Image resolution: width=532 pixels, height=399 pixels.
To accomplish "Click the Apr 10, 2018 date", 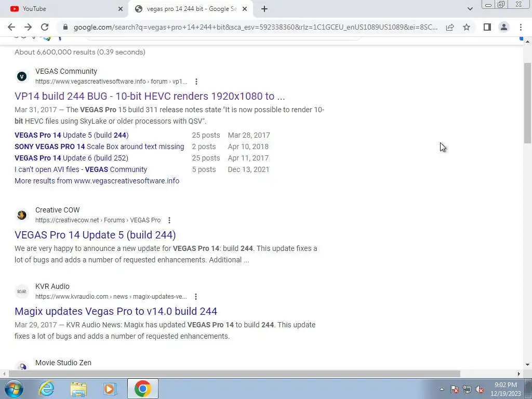I will (x=248, y=147).
